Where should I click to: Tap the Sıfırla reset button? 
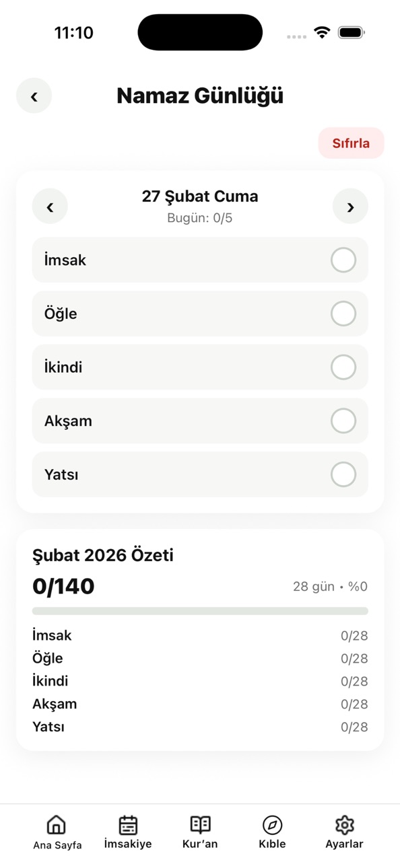(x=351, y=143)
